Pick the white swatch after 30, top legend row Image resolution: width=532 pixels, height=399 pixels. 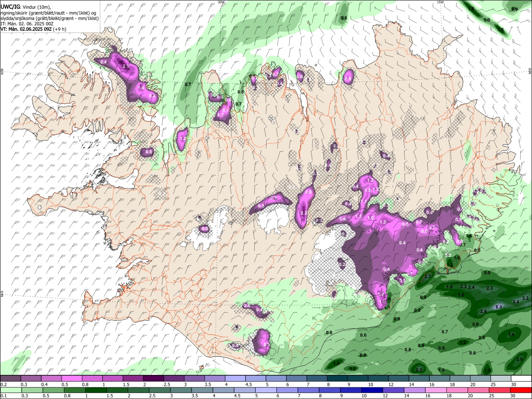[x=521, y=379]
